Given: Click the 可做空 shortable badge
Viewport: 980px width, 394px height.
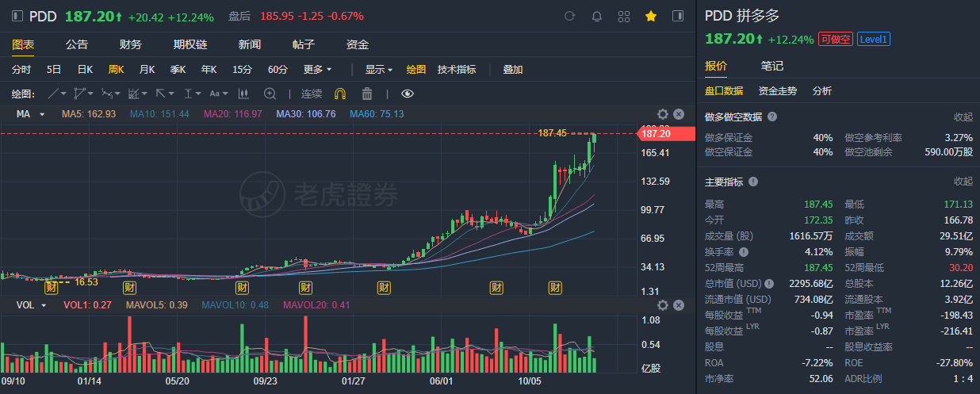Looking at the screenshot, I should pyautogui.click(x=835, y=39).
